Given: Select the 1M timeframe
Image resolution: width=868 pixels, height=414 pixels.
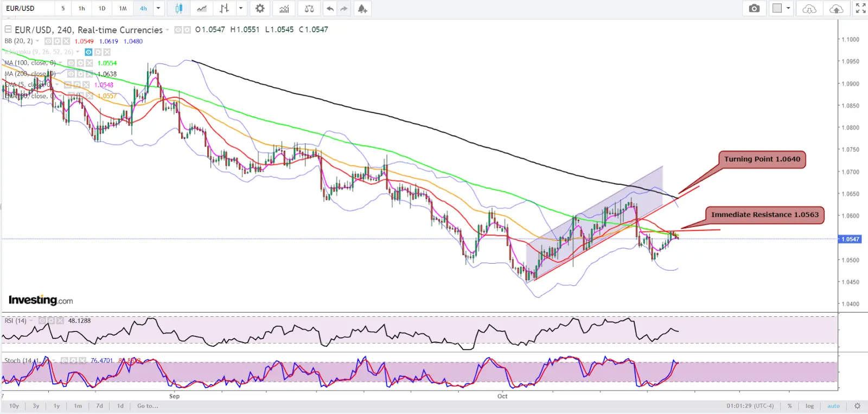Looking at the screenshot, I should coord(123,9).
